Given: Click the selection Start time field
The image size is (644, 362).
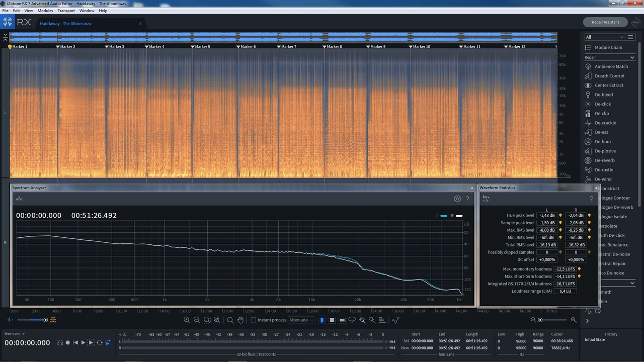Looking at the screenshot, I should [422, 341].
